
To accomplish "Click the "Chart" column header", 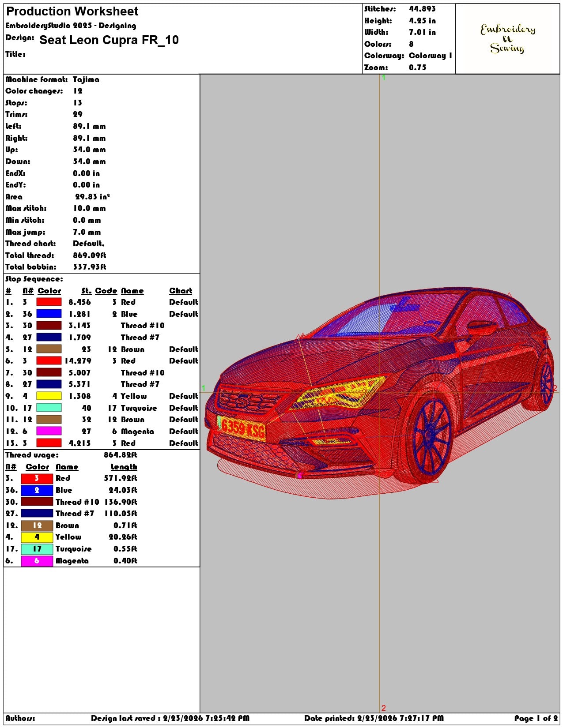I will [181, 291].
